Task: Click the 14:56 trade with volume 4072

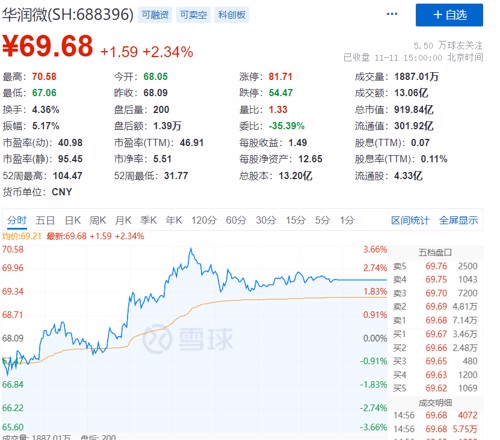Action: (x=435, y=415)
